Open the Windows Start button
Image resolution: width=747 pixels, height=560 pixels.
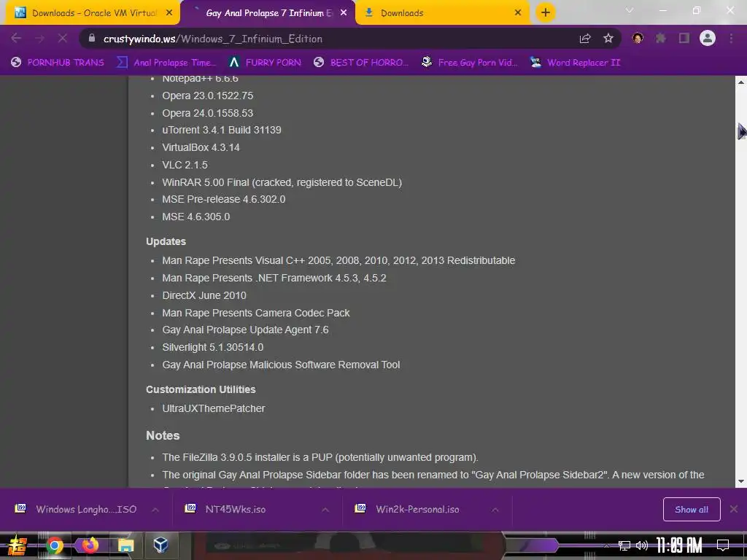click(17, 545)
